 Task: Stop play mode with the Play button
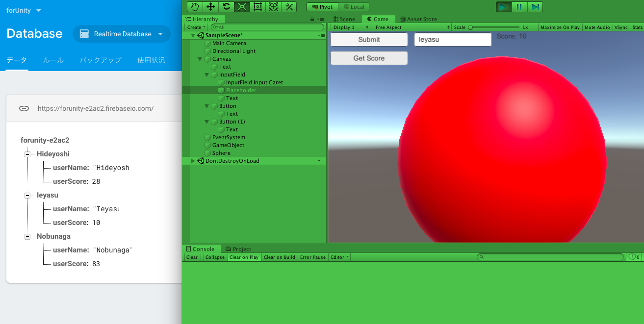pos(503,6)
